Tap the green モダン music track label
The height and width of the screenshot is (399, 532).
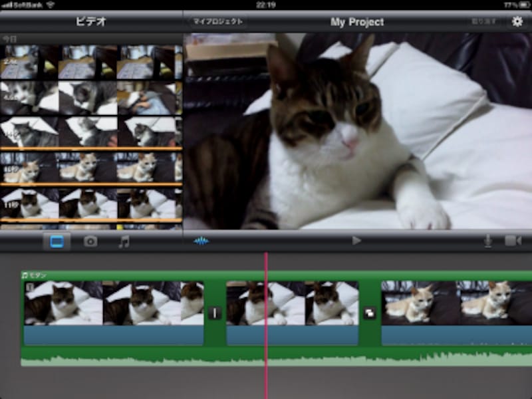tap(38, 273)
